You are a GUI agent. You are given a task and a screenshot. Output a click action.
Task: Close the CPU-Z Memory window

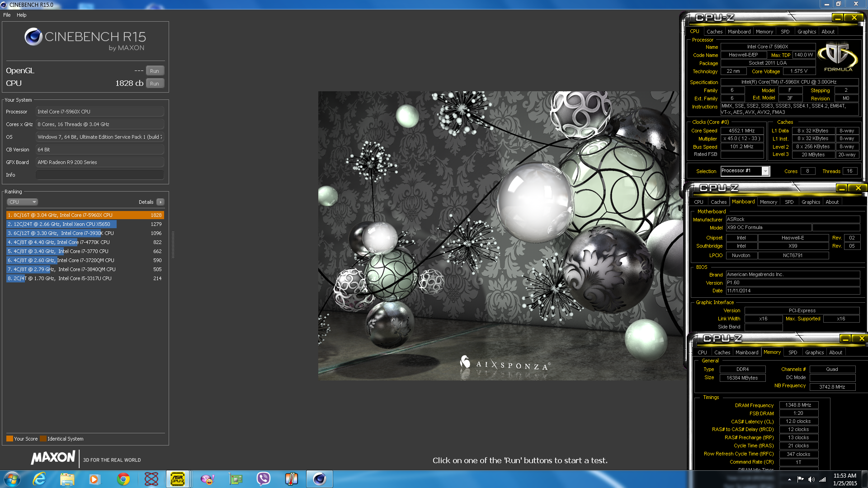[862, 338]
